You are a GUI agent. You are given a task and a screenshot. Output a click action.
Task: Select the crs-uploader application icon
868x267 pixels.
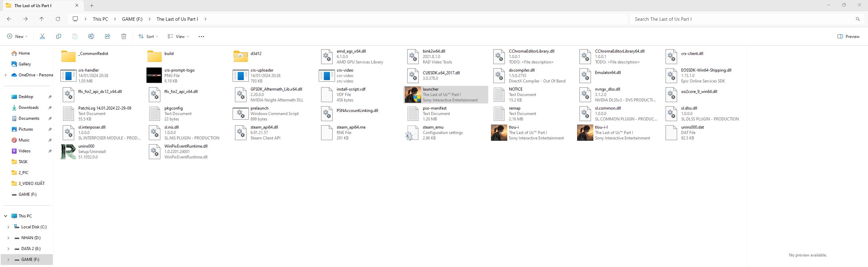point(240,75)
